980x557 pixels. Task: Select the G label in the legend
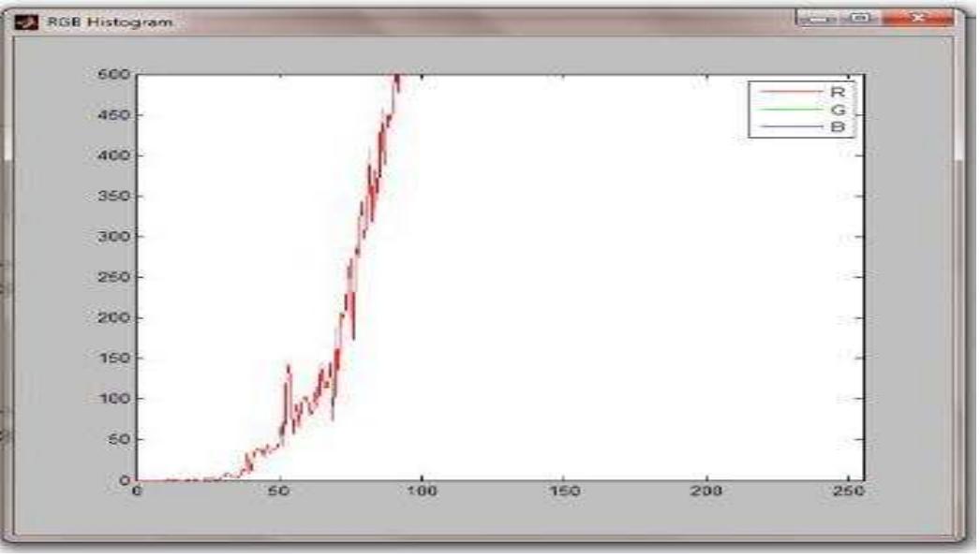pyautogui.click(x=836, y=109)
